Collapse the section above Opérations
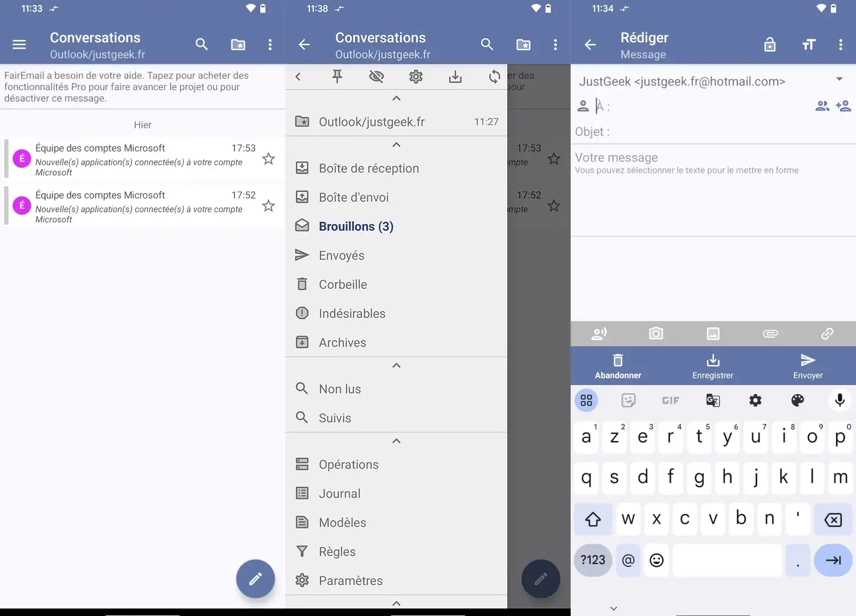 coord(397,441)
